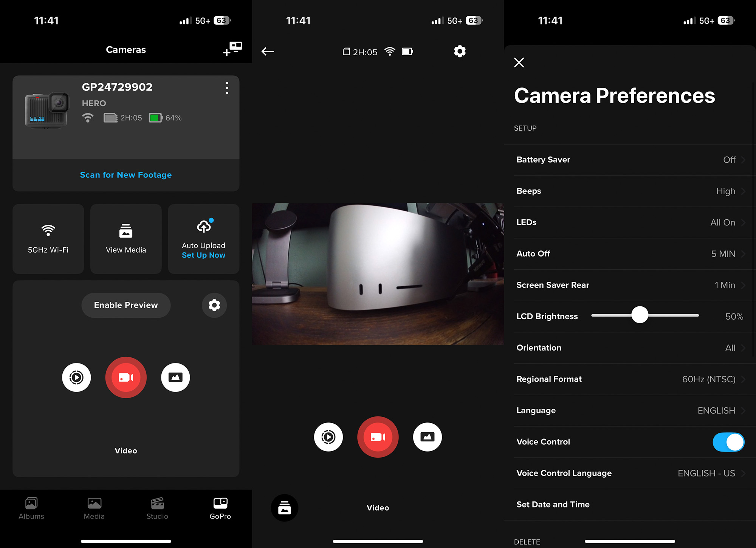Viewport: 756px width, 548px height.
Task: Go back with arrow in preview screen
Action: [268, 51]
